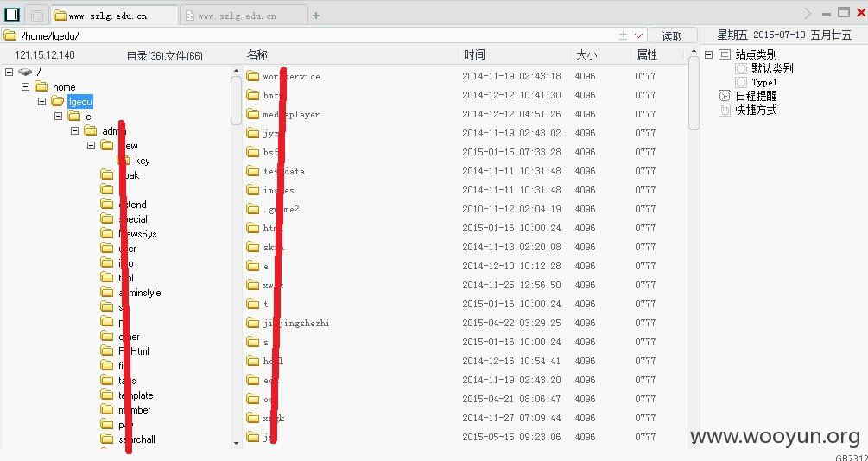Click the dotted icon beside 默认类别
868x461 pixels.
click(x=741, y=68)
